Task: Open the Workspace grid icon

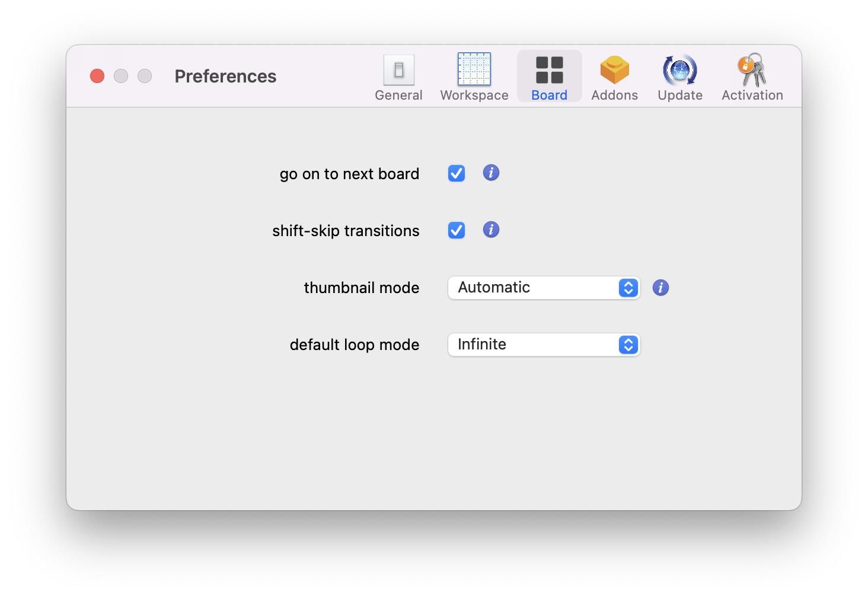Action: tap(474, 69)
